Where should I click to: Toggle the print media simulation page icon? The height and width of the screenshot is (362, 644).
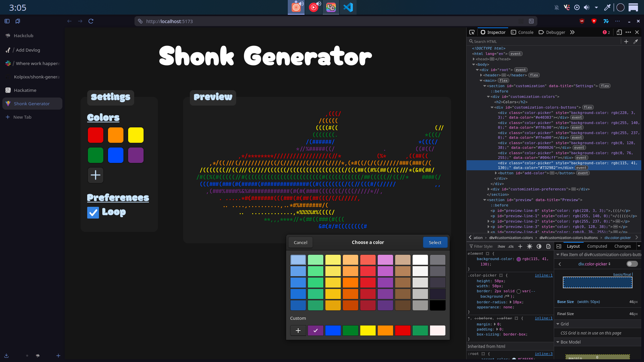click(x=548, y=246)
